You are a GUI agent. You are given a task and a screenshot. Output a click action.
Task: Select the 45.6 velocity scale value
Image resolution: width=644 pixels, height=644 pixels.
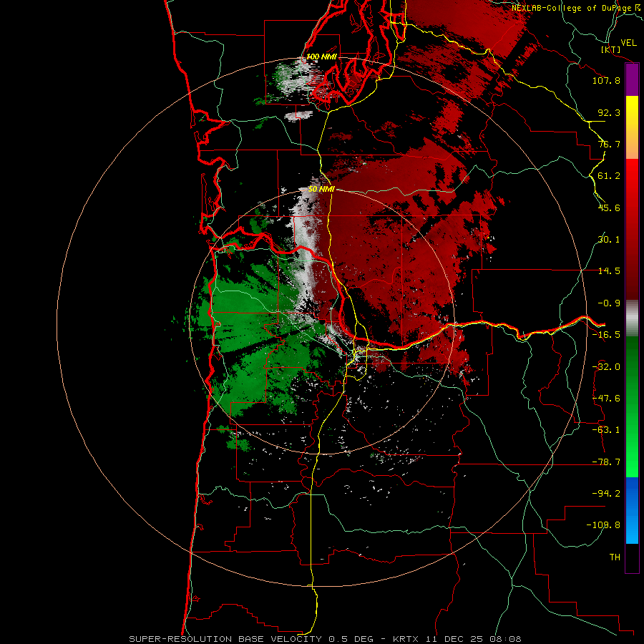click(x=609, y=208)
